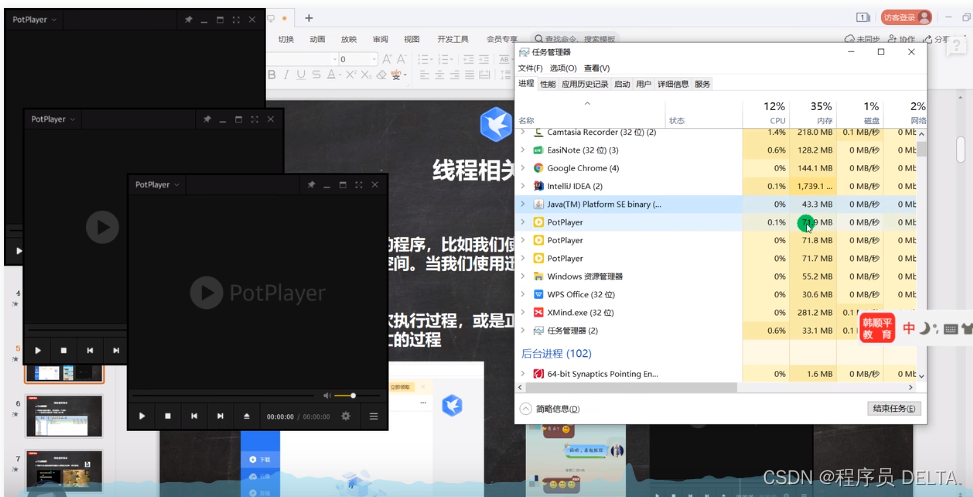Viewport: 973px width, 497px height.
Task: Expand the 任务管理器 (2) process group
Action: point(522,331)
